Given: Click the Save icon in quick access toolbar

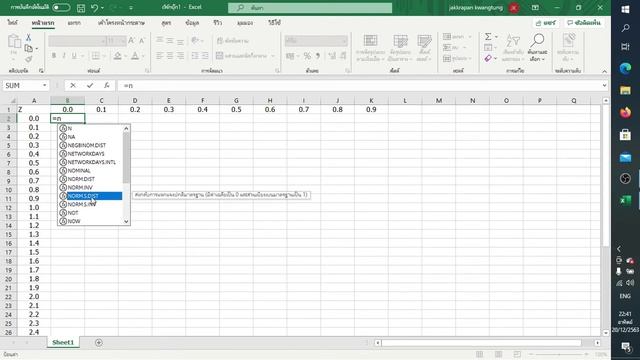Looking at the screenshot, I should [81, 8].
